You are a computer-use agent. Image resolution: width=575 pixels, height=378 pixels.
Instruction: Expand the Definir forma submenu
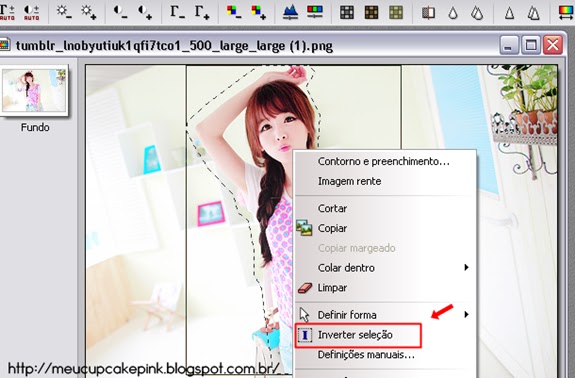click(x=385, y=315)
